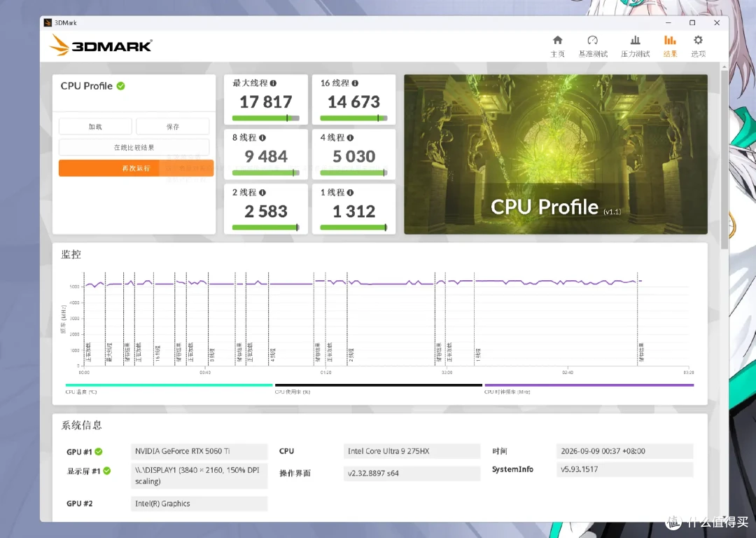The width and height of the screenshot is (756, 538).
Task: Click the SystemInfo version v5.93.1517
Action: 624,469
